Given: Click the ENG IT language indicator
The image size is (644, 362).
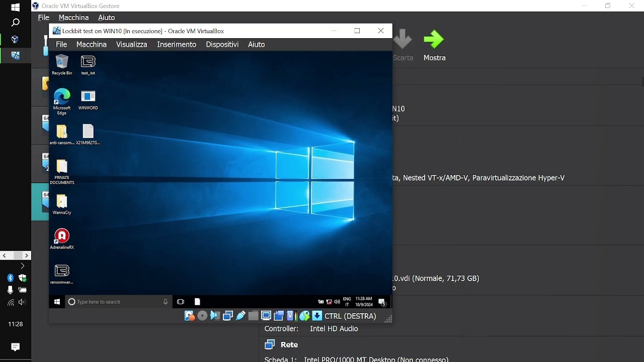Looking at the screenshot, I should [347, 302].
